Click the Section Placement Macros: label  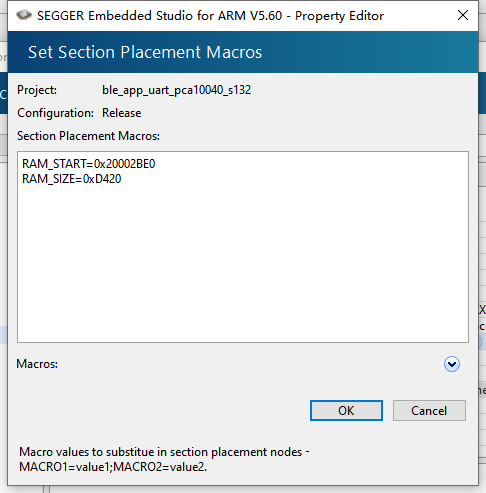[88, 136]
